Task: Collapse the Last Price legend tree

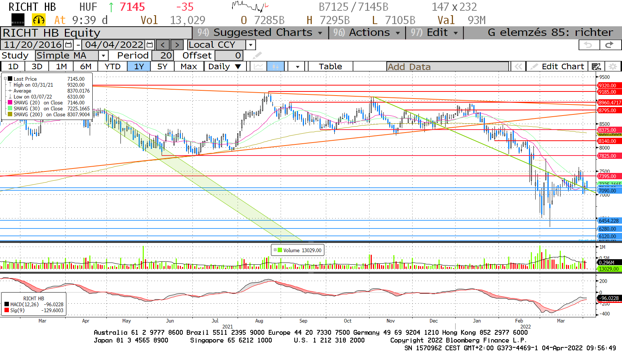Action: click(x=5, y=79)
